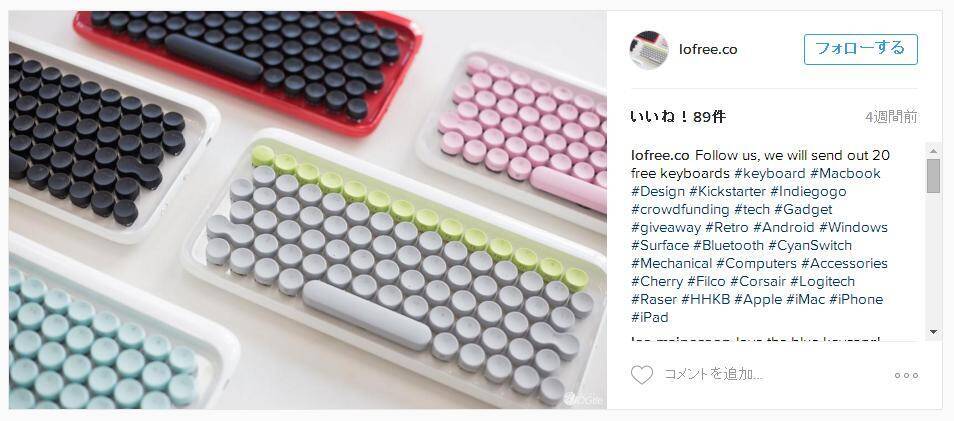The image size is (954, 421).
Task: Click the #Logitech hashtag link
Action: (823, 281)
